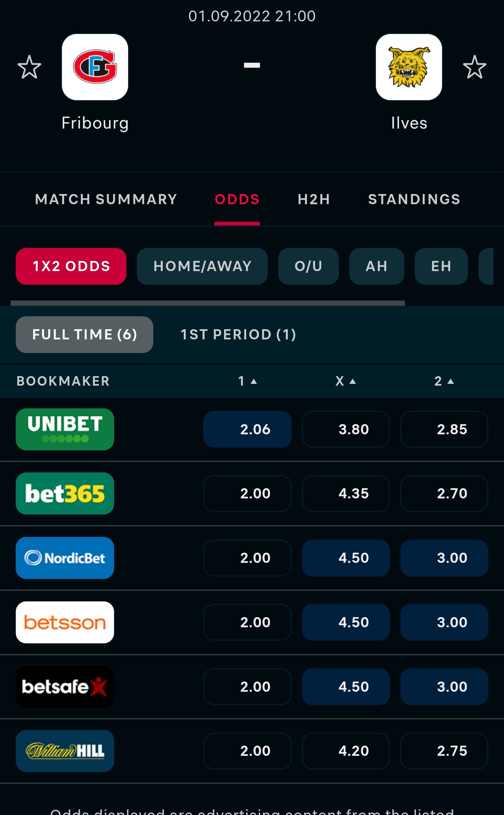Viewport: 504px width, 815px height.
Task: Open the William Hill bookmaker logo
Action: 65,751
